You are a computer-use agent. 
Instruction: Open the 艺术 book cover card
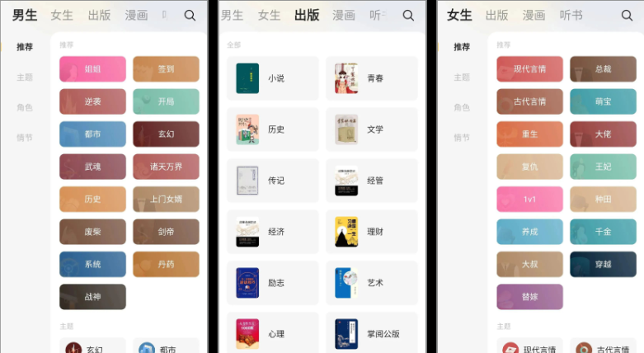point(372,283)
